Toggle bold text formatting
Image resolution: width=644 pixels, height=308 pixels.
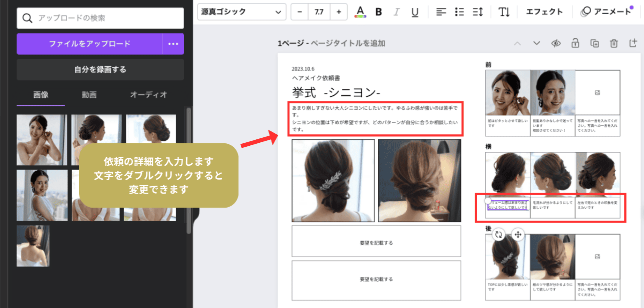click(x=378, y=12)
